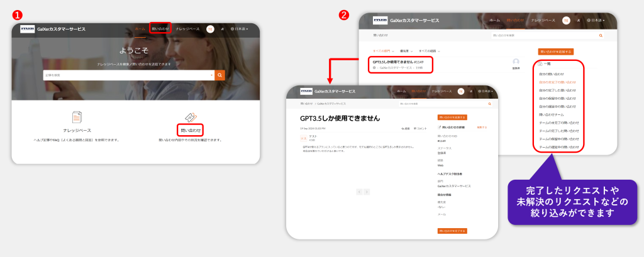The width and height of the screenshot is (644, 257).
Task: Select 問い合わせ tab in panel 1 header
Action: coord(160,29)
